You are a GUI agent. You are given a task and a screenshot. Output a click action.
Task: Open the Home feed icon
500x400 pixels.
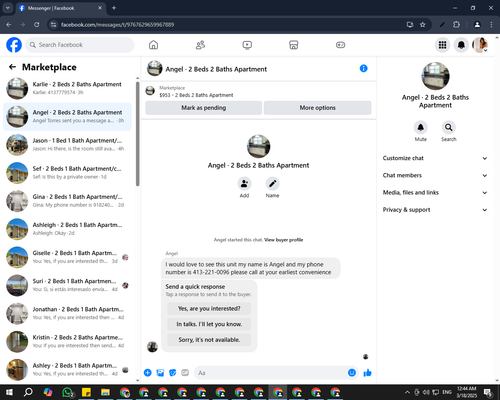(153, 45)
